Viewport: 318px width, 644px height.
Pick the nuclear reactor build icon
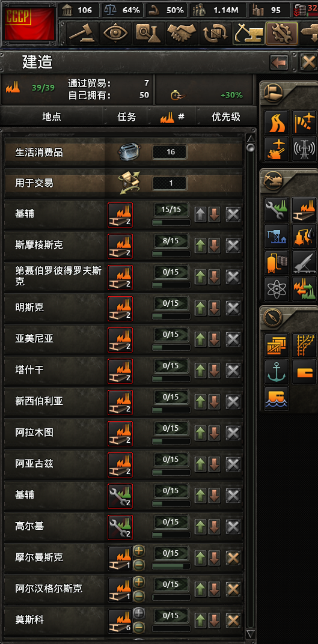click(276, 289)
